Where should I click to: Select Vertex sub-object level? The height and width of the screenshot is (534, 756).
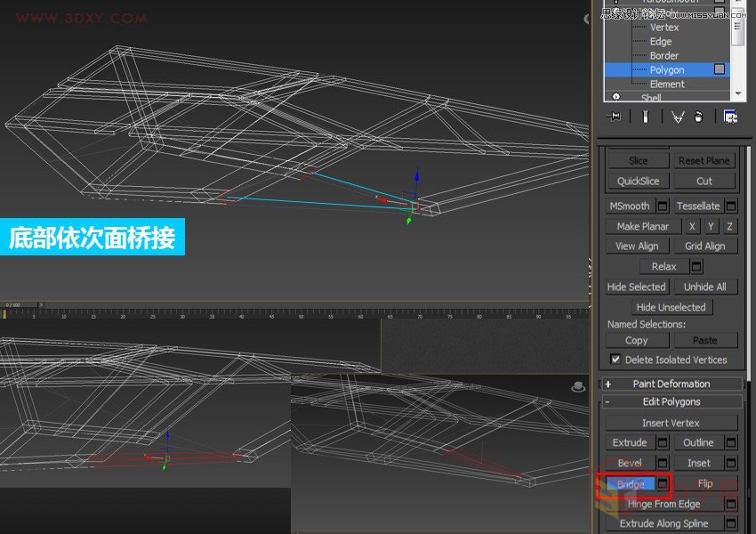(664, 28)
